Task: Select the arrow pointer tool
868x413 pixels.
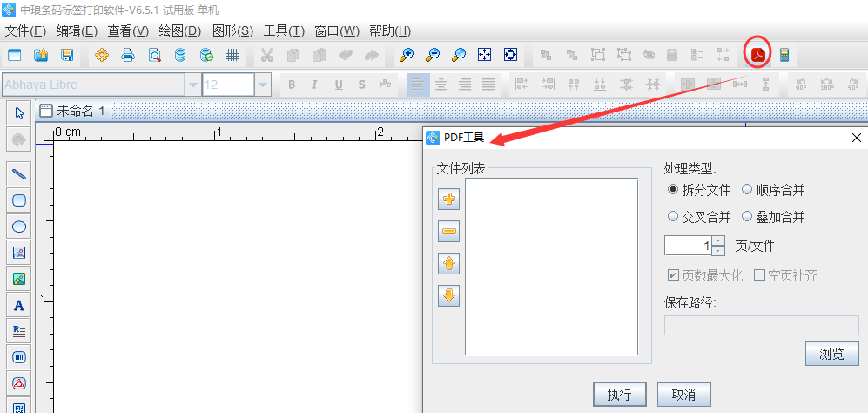Action: click(x=19, y=113)
